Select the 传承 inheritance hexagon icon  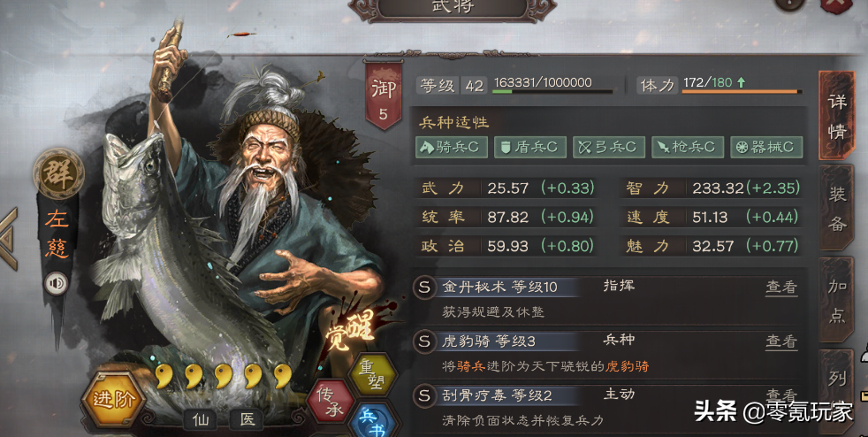(331, 402)
